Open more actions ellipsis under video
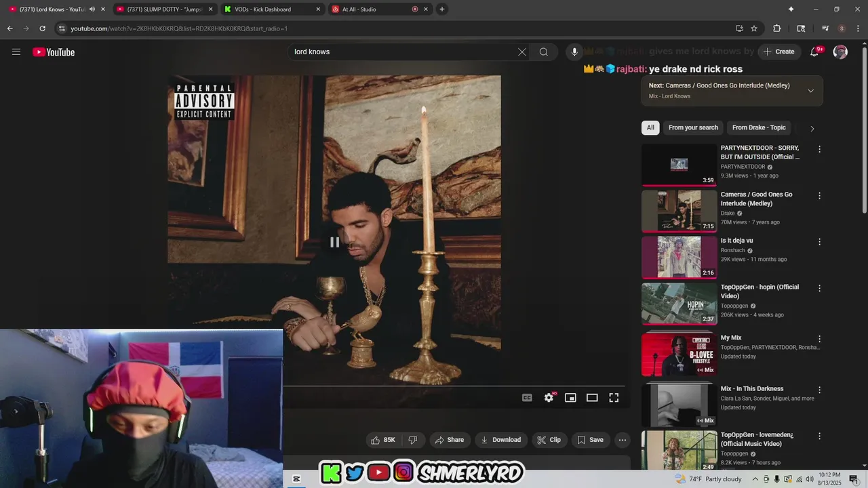This screenshot has width=868, height=488. [x=623, y=440]
